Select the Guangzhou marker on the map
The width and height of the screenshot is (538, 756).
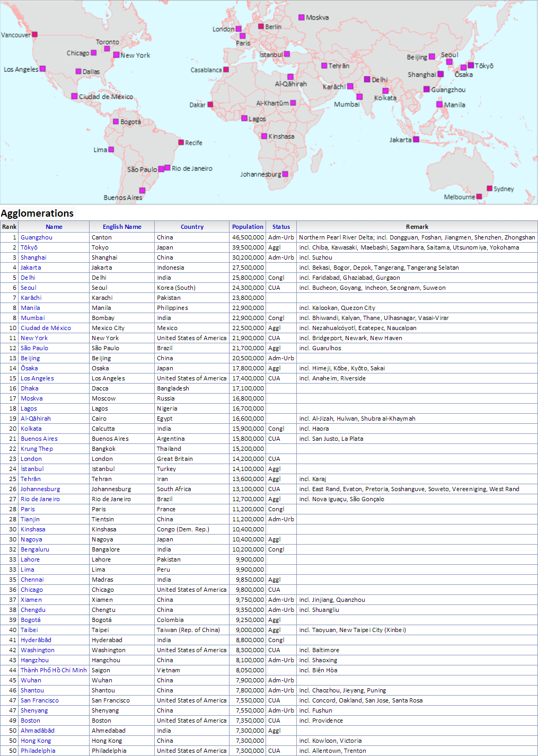[x=427, y=89]
